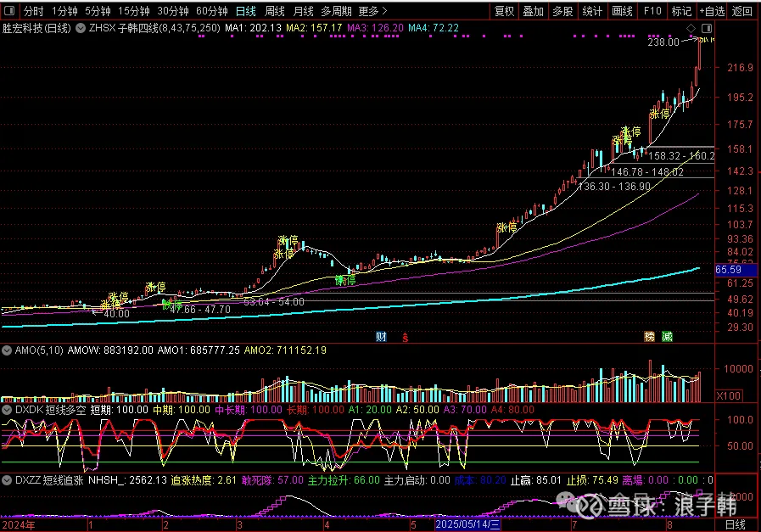The image size is (761, 532).
Task: Open F10 company information
Action: click(x=652, y=11)
